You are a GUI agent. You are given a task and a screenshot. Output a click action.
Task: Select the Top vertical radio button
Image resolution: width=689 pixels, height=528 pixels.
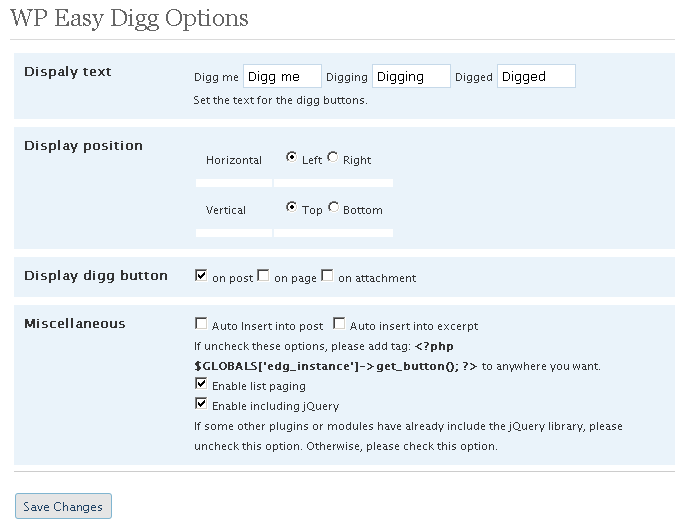pyautogui.click(x=291, y=207)
